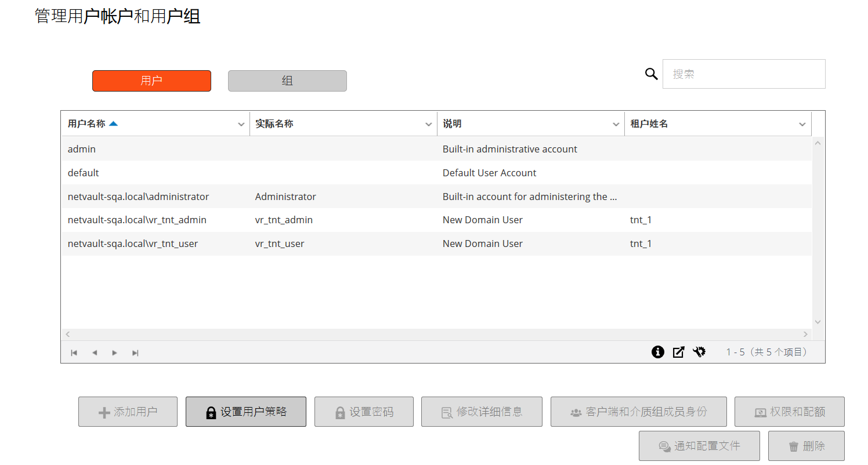The height and width of the screenshot is (465, 868).
Task: Open the 用户名称 column dropdown menu
Action: click(x=241, y=124)
